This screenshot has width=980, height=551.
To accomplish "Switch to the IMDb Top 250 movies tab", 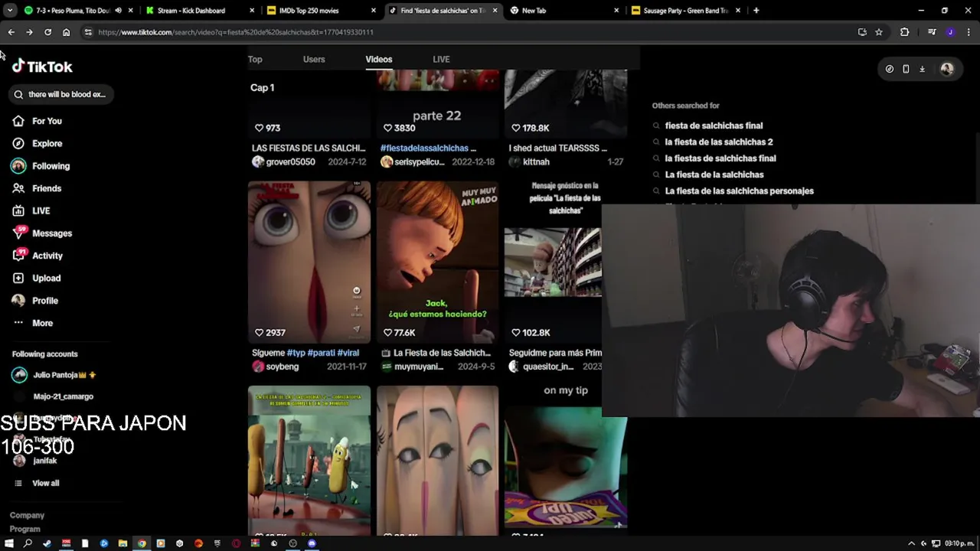I will tap(309, 11).
